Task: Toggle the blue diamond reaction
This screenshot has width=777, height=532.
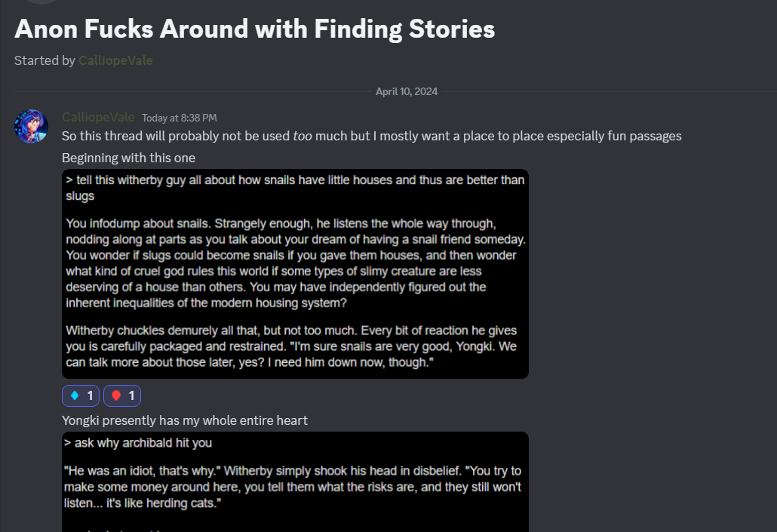Action: point(81,395)
